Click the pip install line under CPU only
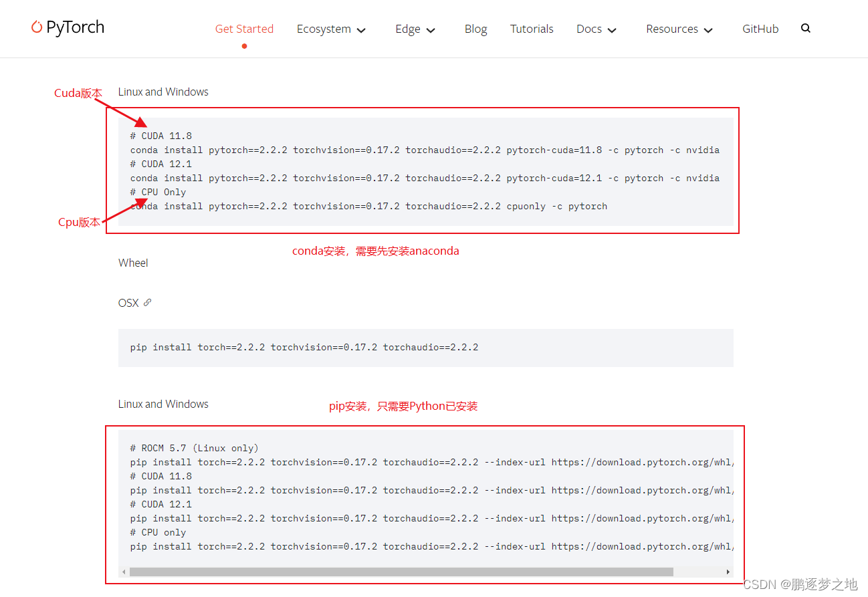Viewport: 868px width, 597px height. tap(432, 546)
